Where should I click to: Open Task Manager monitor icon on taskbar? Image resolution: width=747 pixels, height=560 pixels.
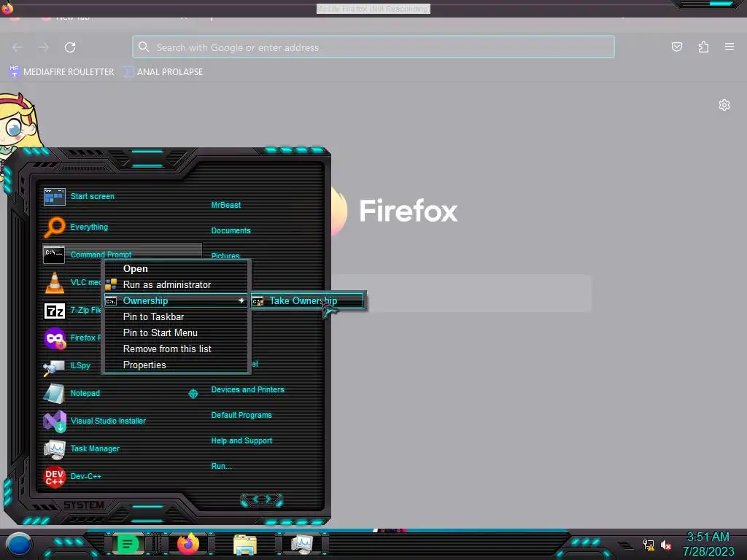302,544
